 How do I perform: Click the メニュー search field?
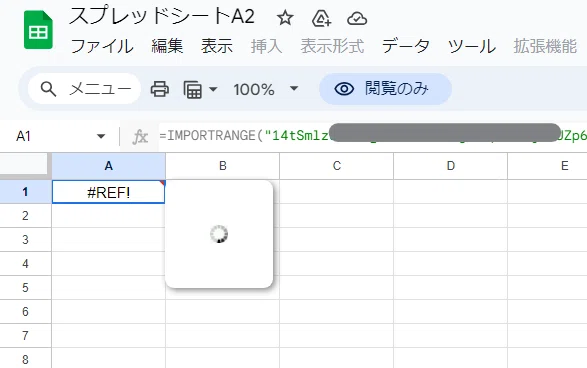tap(84, 89)
